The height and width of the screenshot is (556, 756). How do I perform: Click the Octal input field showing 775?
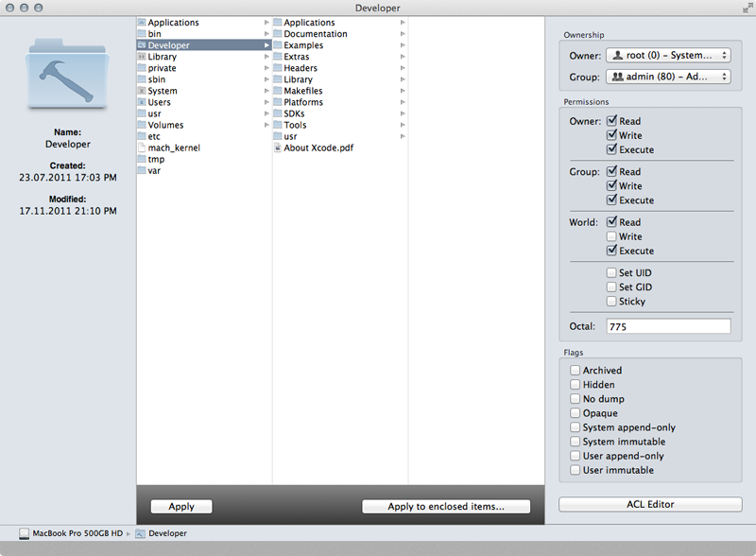pyautogui.click(x=668, y=326)
